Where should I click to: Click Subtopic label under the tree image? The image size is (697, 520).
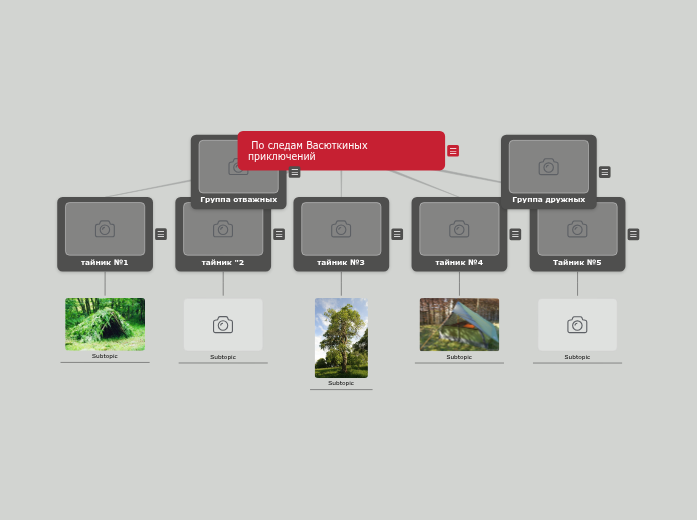(341, 383)
